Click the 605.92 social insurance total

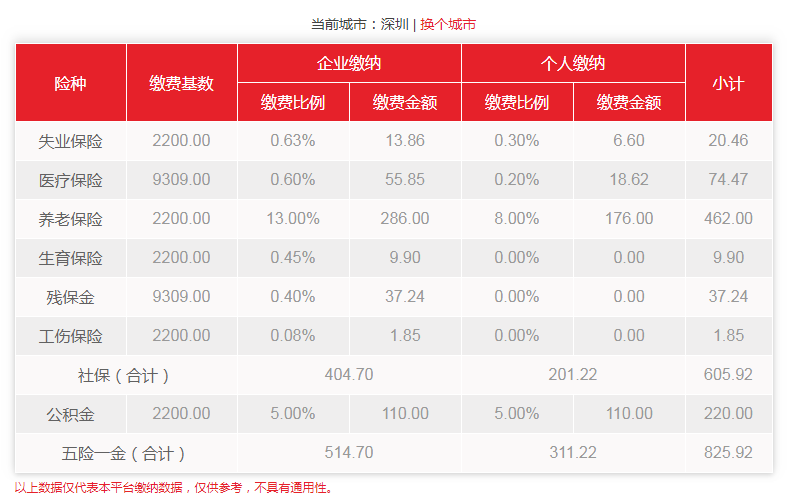729,375
